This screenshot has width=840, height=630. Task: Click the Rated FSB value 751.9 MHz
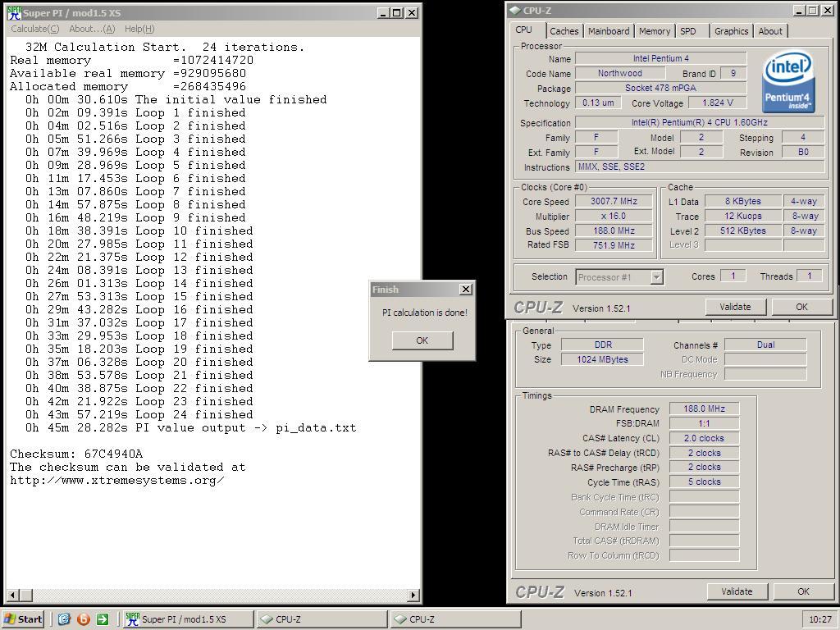click(x=614, y=245)
